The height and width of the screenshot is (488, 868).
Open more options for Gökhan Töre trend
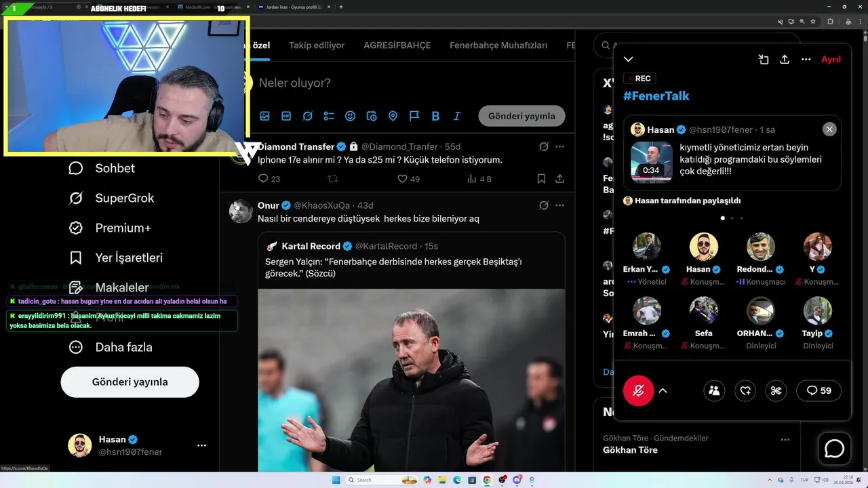click(785, 439)
